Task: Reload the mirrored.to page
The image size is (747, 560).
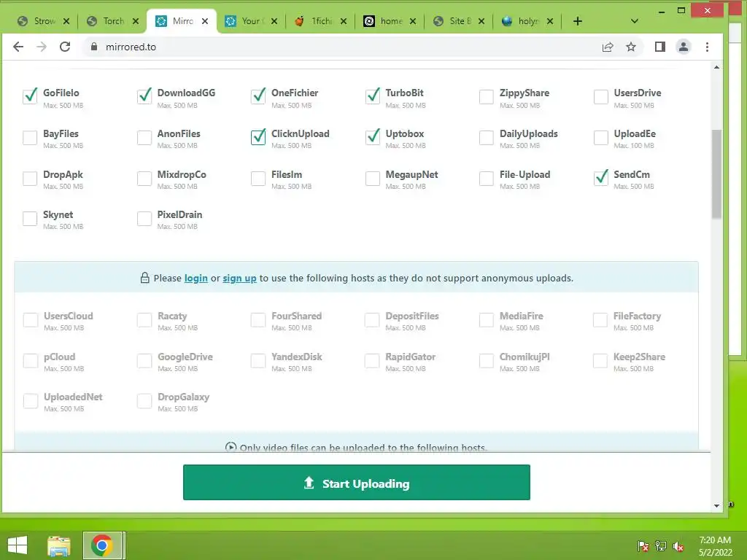Action: [x=65, y=47]
